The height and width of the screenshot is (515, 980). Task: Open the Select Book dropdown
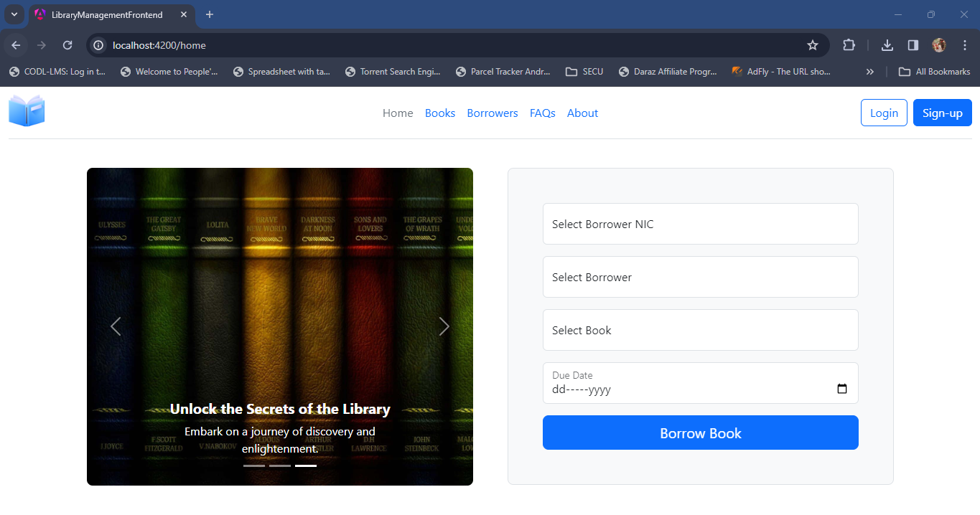click(700, 330)
